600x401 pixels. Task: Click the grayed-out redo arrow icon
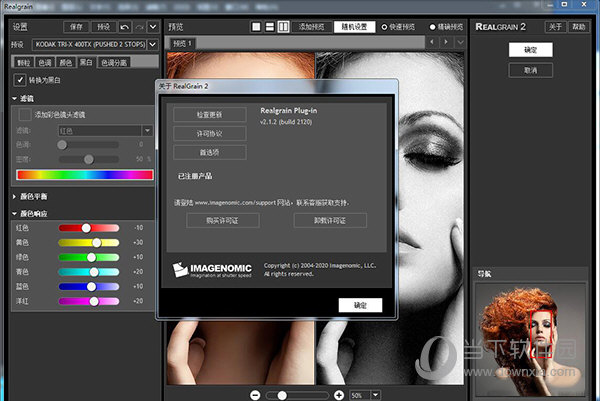[x=140, y=27]
